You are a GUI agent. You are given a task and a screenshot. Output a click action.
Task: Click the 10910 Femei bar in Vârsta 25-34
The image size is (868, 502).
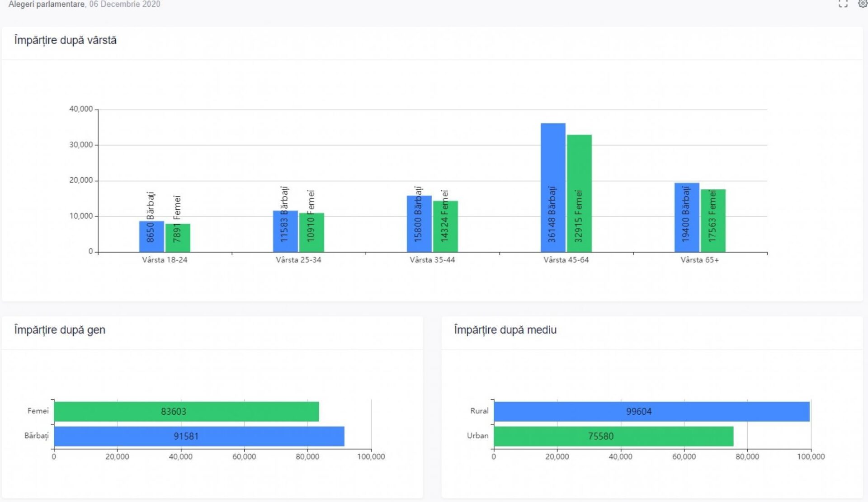click(x=311, y=232)
